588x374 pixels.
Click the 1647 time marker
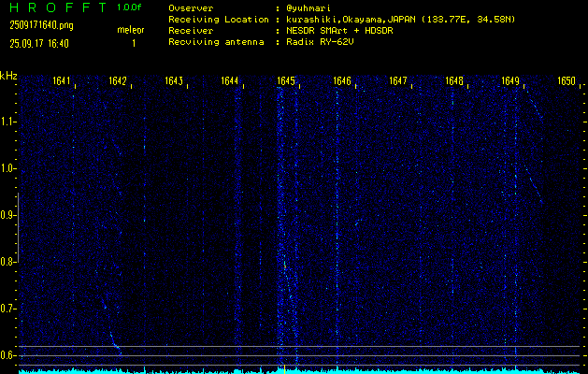point(398,80)
